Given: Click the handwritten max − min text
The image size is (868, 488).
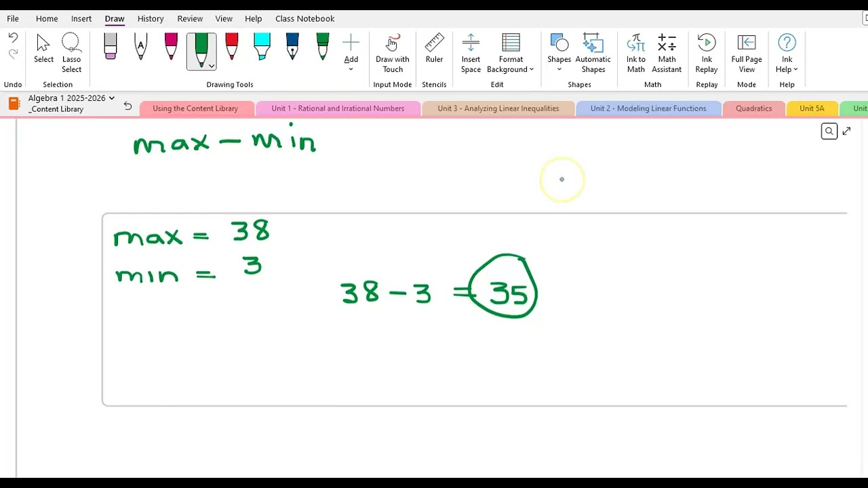Looking at the screenshot, I should pos(225,141).
